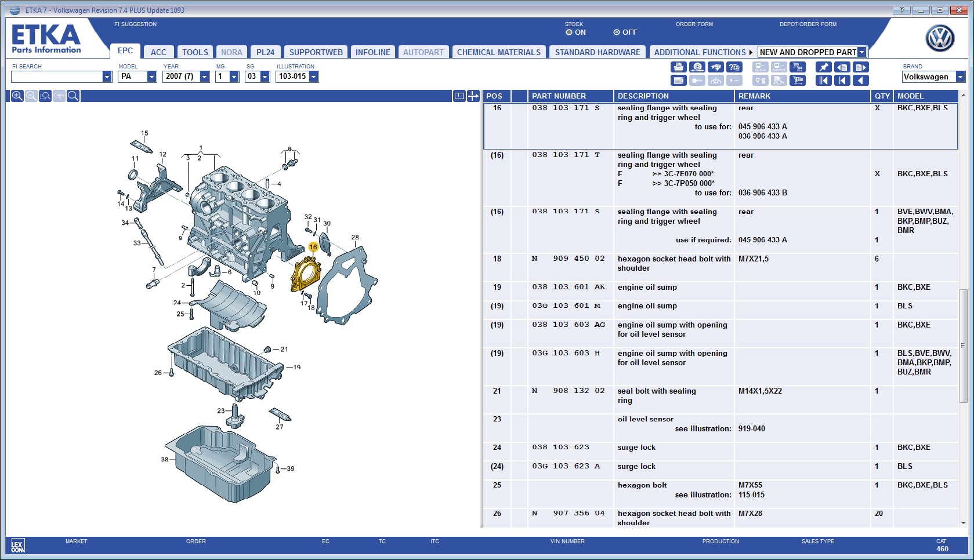This screenshot has width=974, height=560.
Task: Open the PL24 tab
Action: coord(265,52)
